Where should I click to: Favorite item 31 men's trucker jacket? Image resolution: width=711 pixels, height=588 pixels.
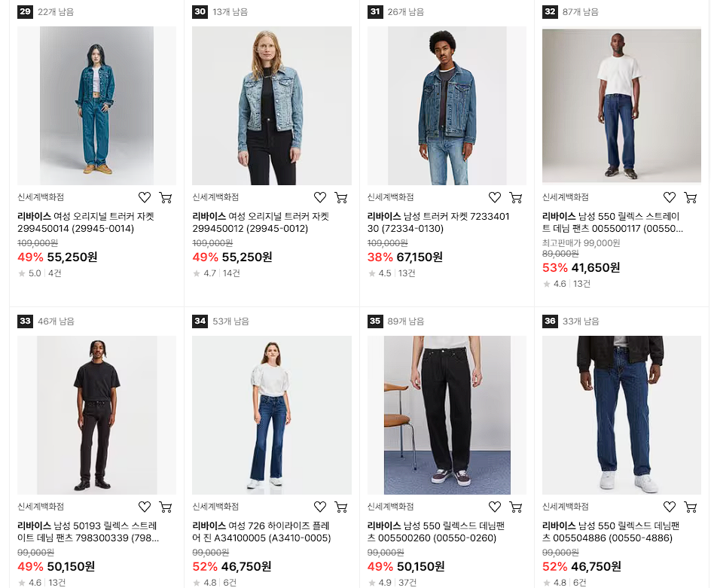pyautogui.click(x=495, y=197)
